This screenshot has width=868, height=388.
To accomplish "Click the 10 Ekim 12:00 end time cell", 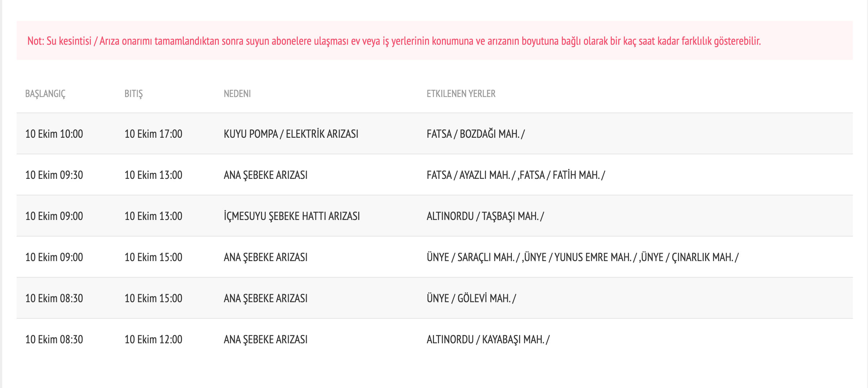I will coord(154,339).
